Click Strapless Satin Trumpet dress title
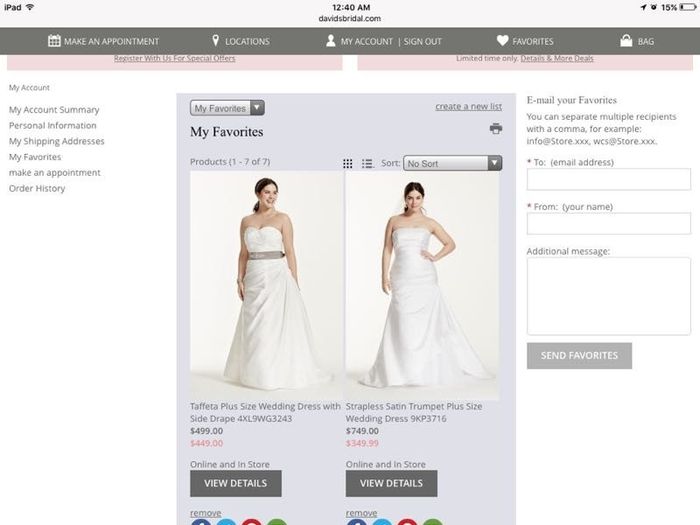This screenshot has height=525, width=700. point(414,412)
